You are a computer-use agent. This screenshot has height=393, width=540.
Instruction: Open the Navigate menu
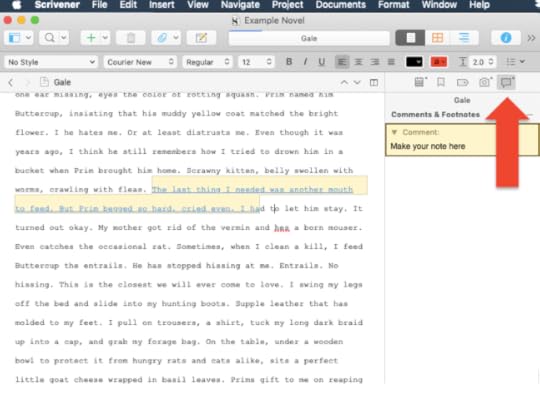pyautogui.click(x=240, y=5)
